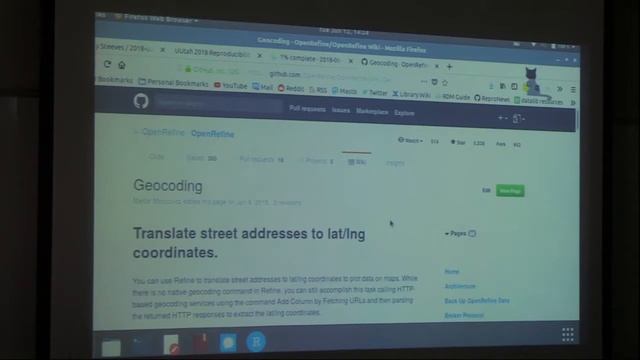Viewport: 640px width, 360px height.
Task: Open Issues in GitHub header
Action: pyautogui.click(x=340, y=110)
